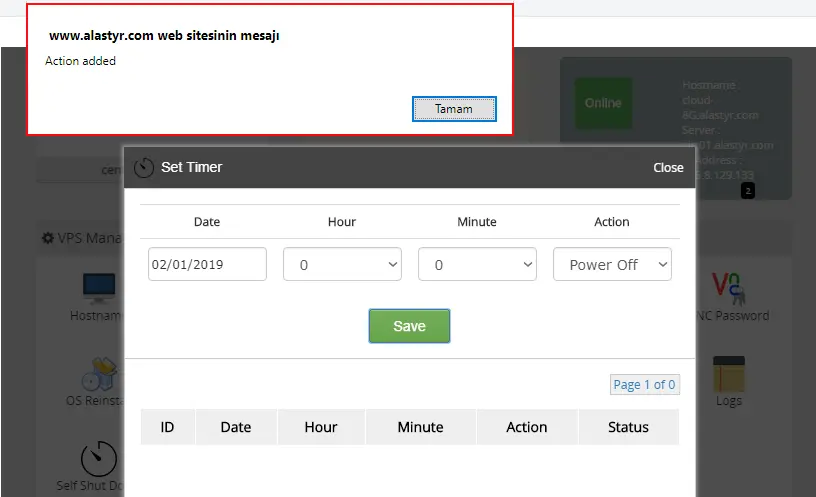Click the green Online status badge

(x=603, y=103)
